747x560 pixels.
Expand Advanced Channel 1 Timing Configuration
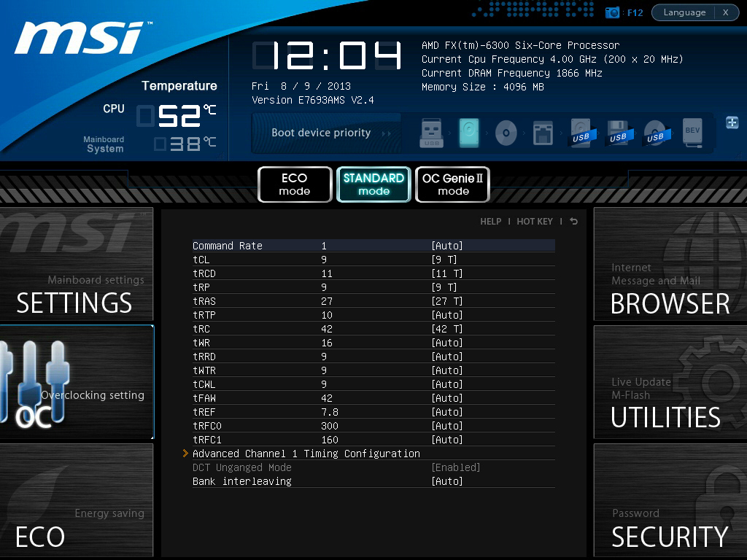[x=306, y=454]
